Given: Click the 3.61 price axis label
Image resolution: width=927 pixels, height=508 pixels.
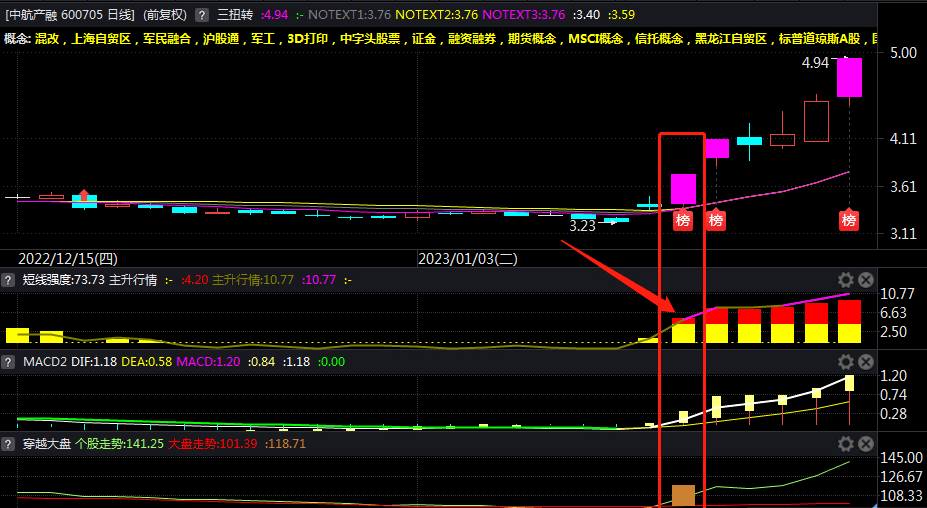Looking at the screenshot, I should pos(903,187).
